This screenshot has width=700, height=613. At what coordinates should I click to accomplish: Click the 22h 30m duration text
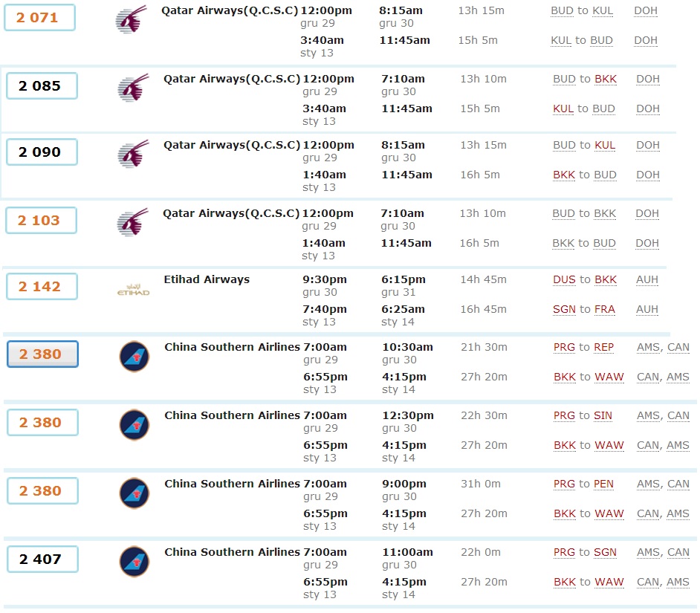pos(484,415)
